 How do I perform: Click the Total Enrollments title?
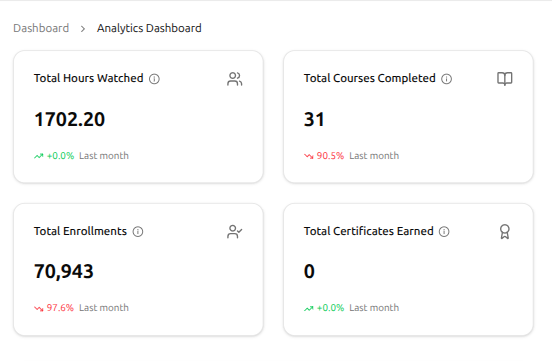coord(80,231)
